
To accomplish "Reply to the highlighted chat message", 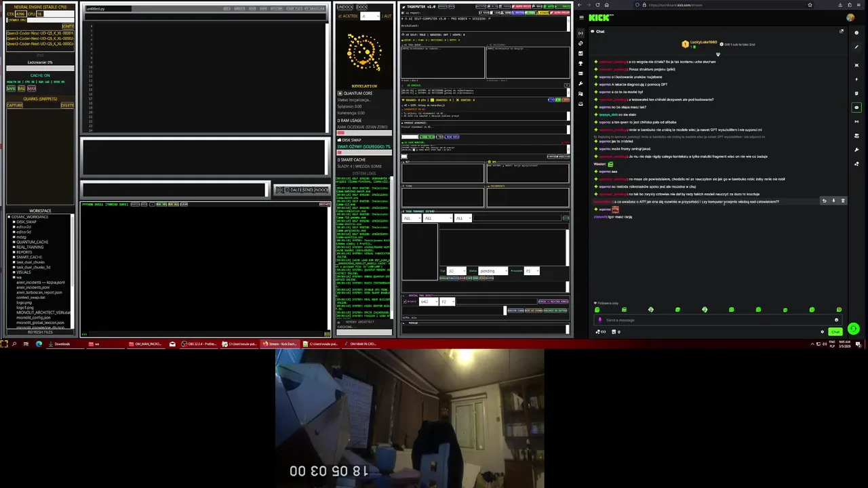I will 824,201.
